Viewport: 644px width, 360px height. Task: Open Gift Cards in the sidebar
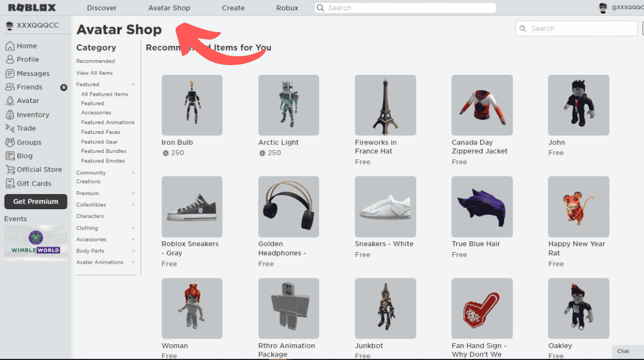[28, 183]
